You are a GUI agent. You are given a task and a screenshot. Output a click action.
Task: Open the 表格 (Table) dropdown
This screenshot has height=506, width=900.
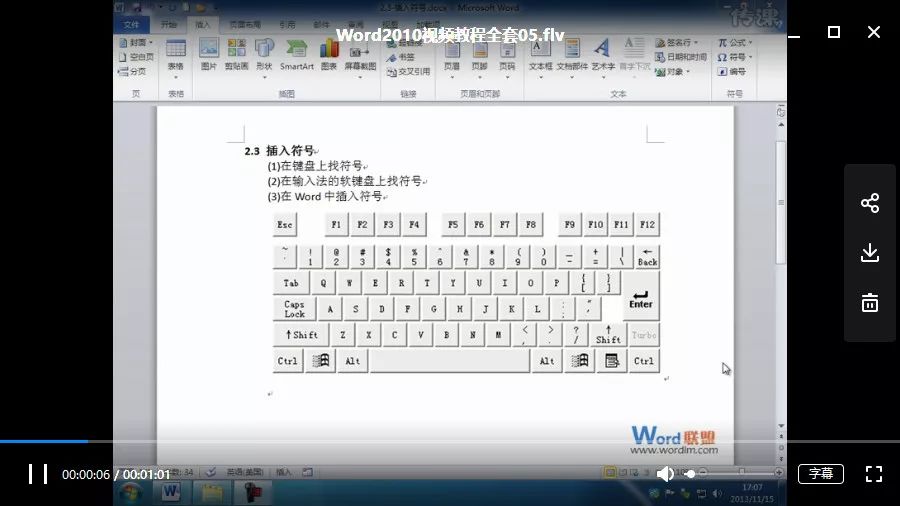176,57
